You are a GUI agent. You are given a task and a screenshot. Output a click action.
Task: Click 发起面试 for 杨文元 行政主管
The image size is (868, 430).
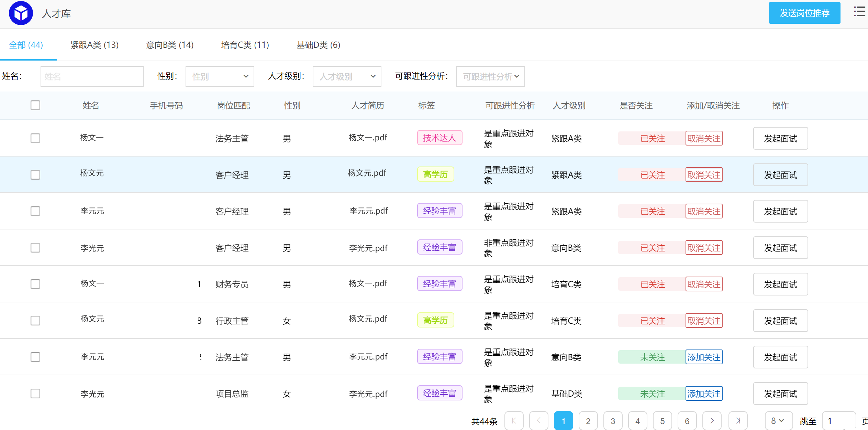click(781, 321)
